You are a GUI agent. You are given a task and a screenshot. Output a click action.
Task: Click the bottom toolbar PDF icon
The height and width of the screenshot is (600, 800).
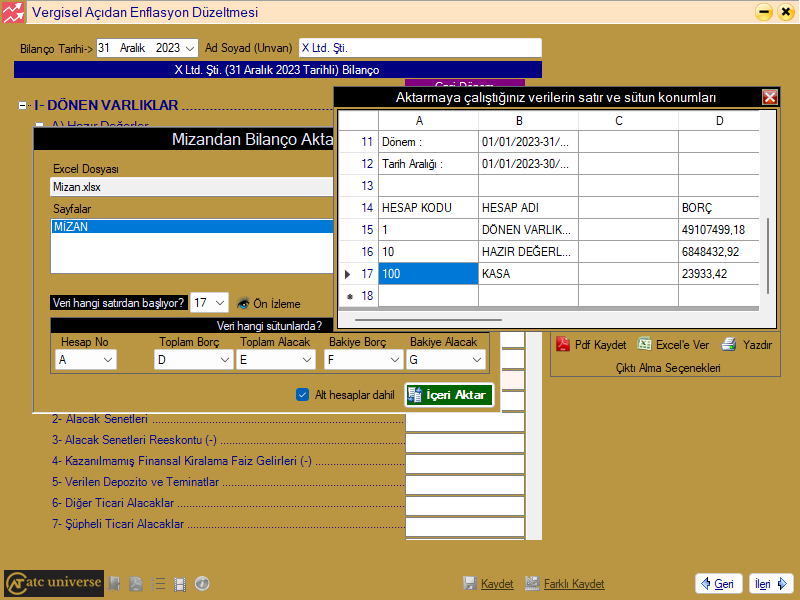click(x=136, y=583)
